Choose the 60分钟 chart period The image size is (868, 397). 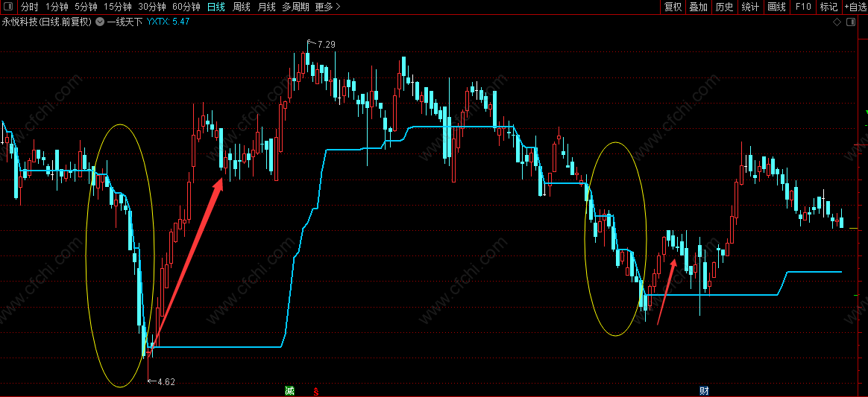coord(186,7)
